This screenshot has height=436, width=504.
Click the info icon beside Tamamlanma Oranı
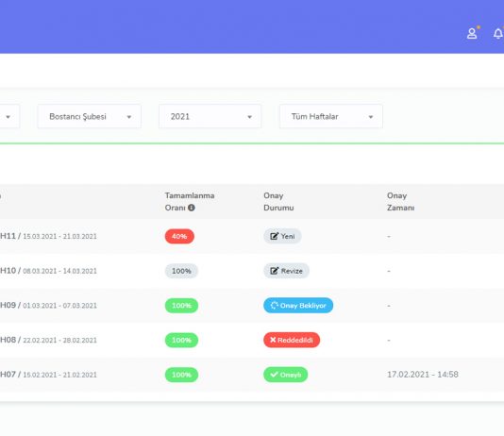pyautogui.click(x=192, y=208)
